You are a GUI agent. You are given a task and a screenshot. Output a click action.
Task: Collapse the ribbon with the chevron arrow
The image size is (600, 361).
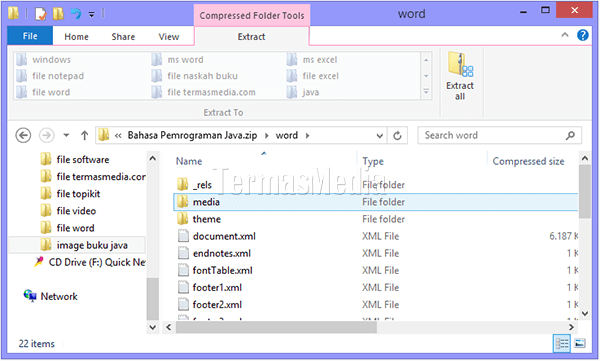[x=565, y=35]
